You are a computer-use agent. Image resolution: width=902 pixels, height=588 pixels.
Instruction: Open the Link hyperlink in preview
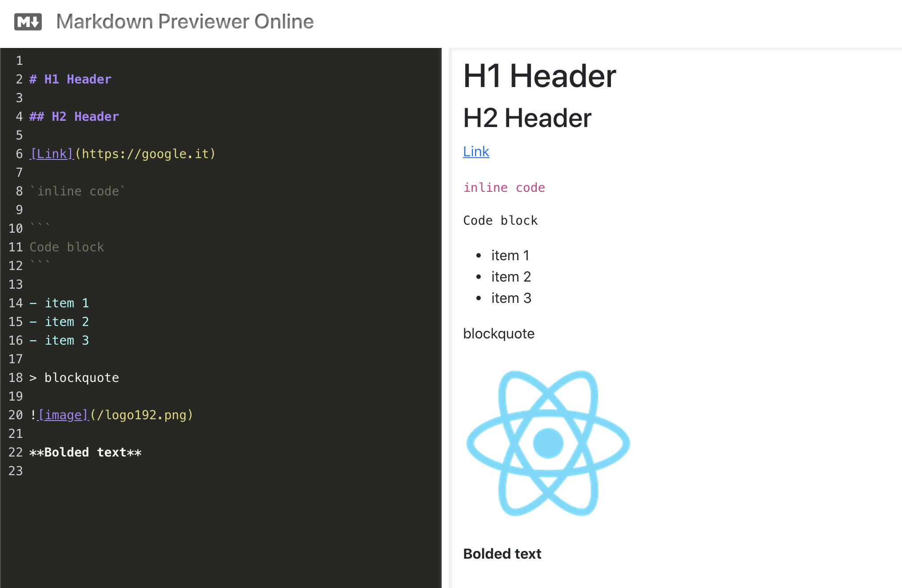pyautogui.click(x=476, y=151)
